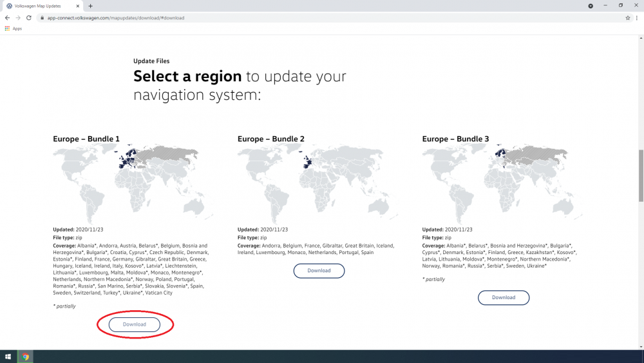
Task: Download the Europe Bundle 3 map update
Action: click(x=504, y=297)
